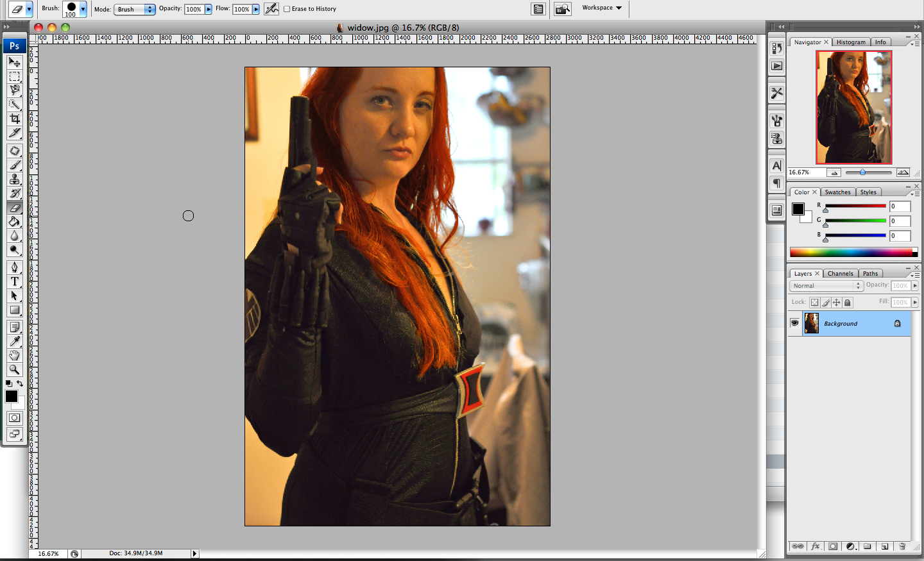Reset default foreground and background colors
924x561 pixels.
(x=9, y=383)
